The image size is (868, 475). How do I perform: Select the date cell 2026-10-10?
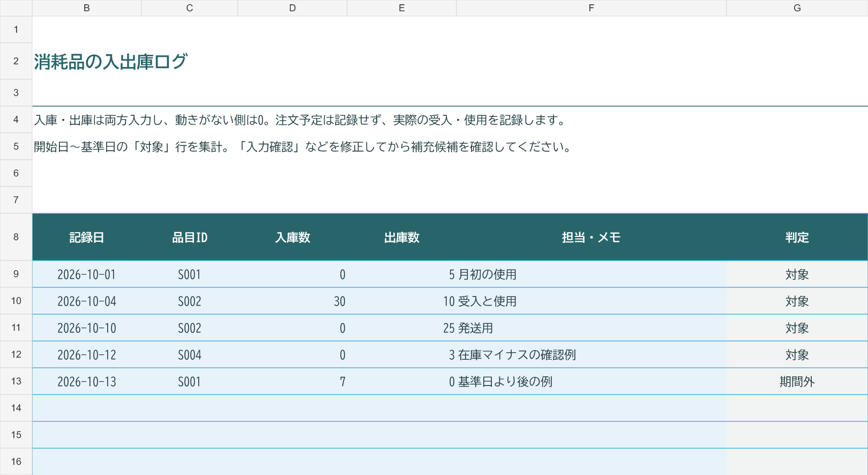click(87, 328)
